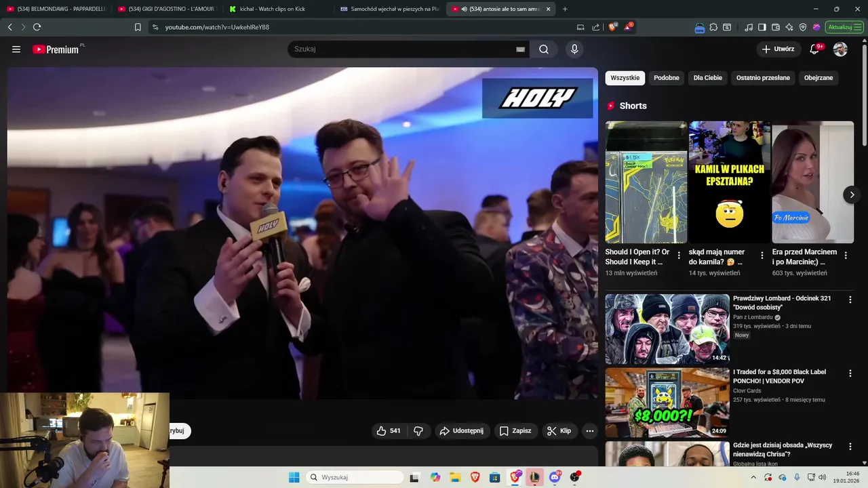Open the Clovr Cards channel link
Screen dimensions: 868x488
click(x=747, y=391)
